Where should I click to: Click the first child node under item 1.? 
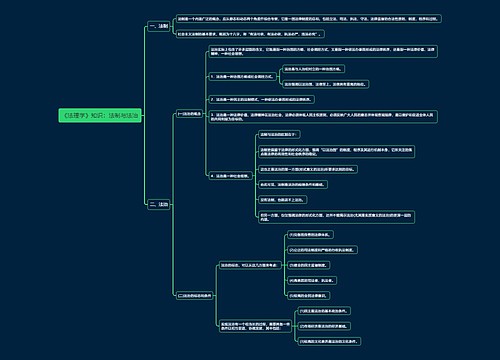(313, 69)
